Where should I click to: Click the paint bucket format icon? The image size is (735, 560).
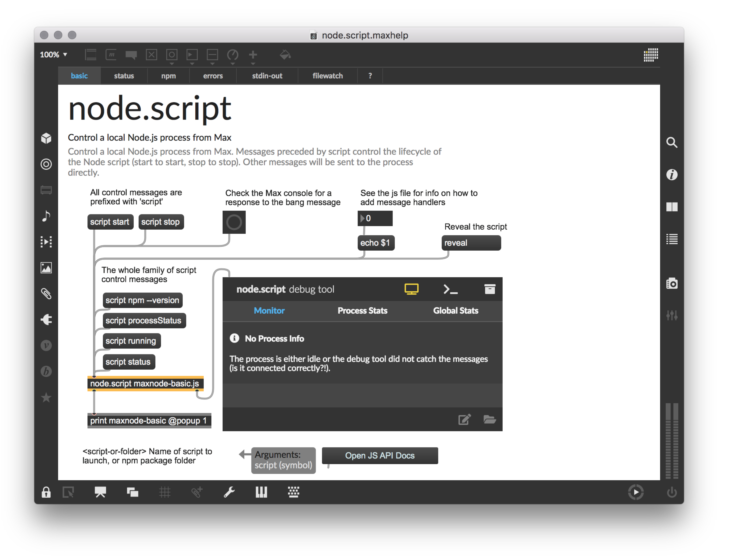coord(285,54)
